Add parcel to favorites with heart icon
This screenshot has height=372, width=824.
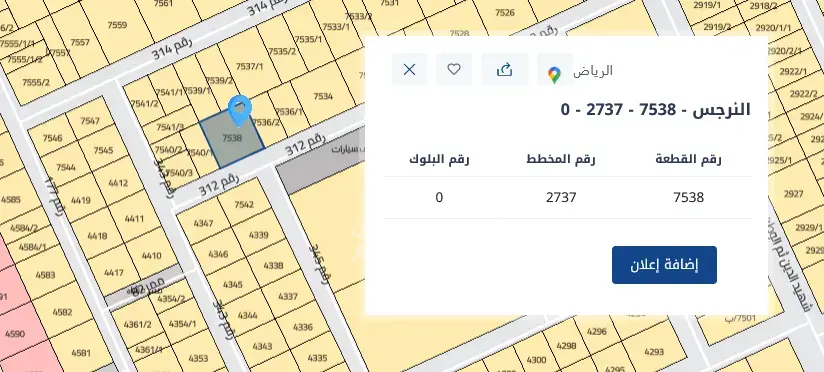click(454, 69)
